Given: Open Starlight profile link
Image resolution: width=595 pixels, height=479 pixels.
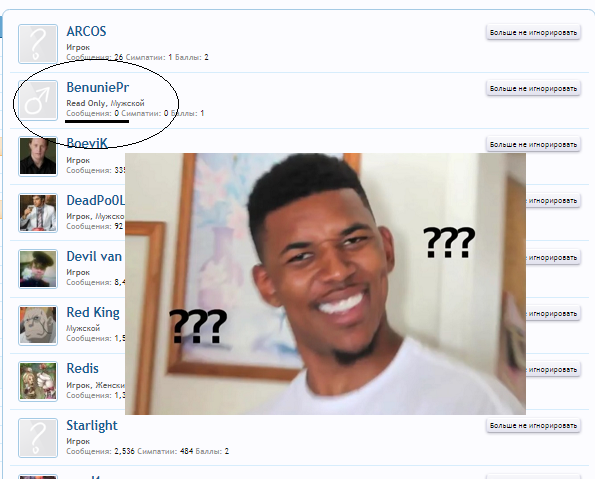Looking at the screenshot, I should coord(92,425).
